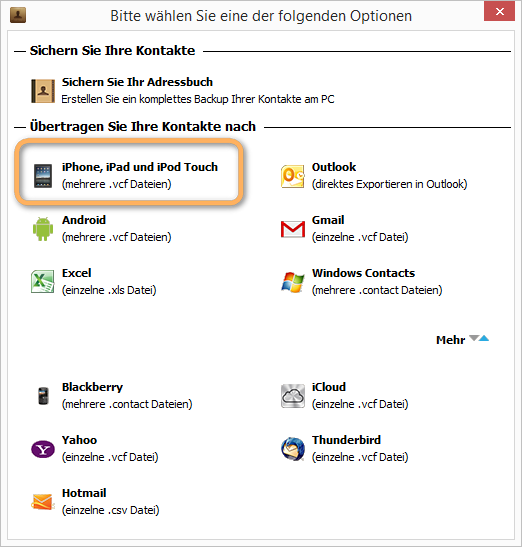
Task: Select the Windows Contacts heading
Action: click(363, 273)
